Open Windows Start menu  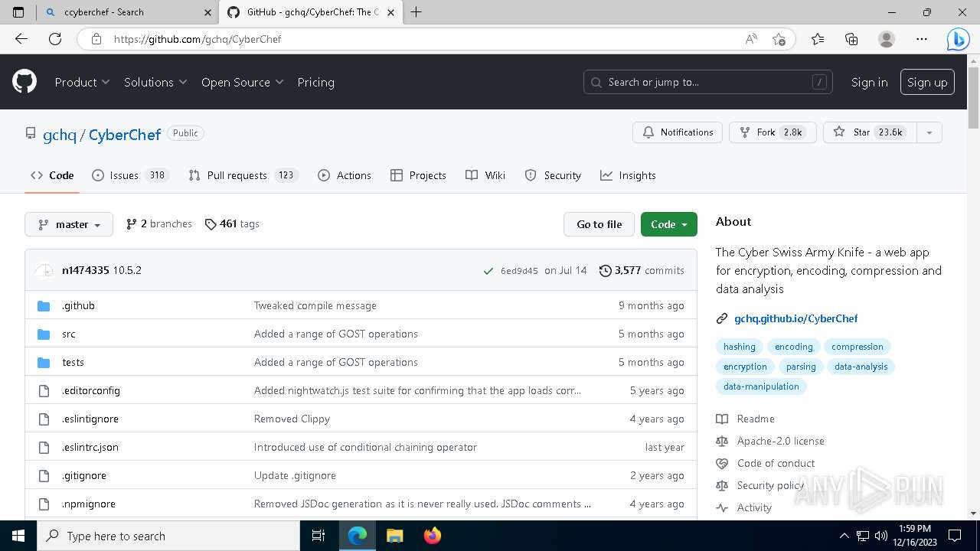click(18, 536)
